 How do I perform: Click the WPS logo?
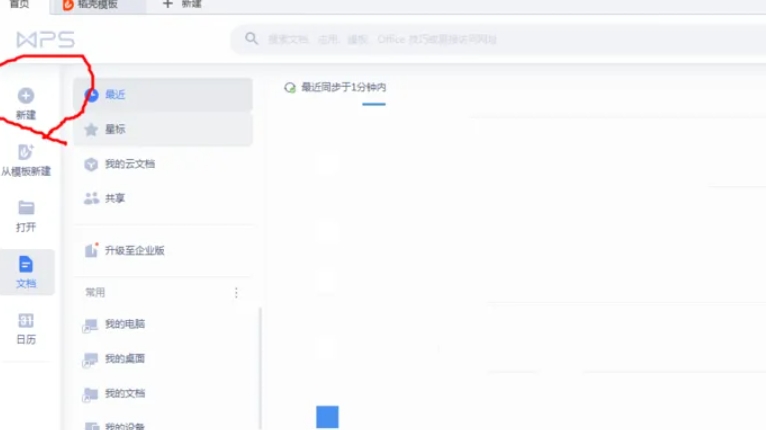(x=44, y=39)
